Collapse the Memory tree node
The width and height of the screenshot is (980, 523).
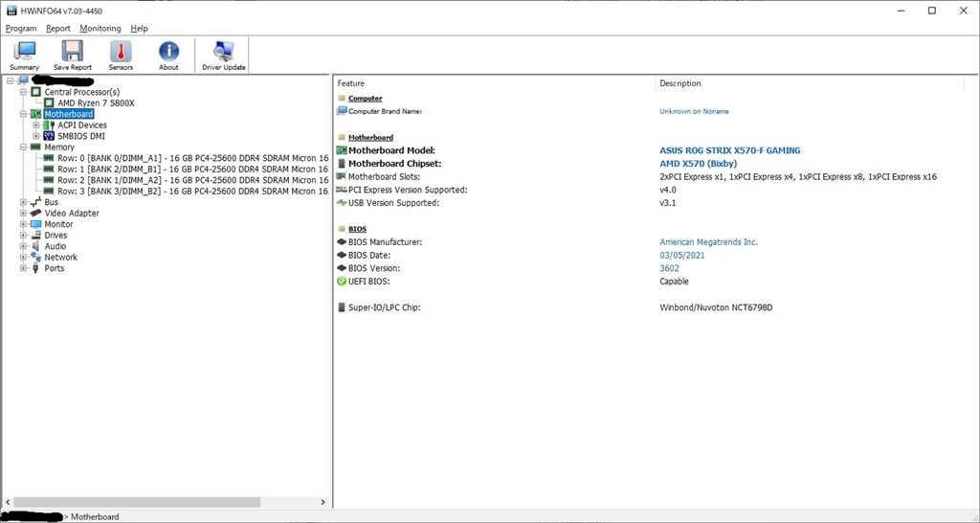[23, 148]
